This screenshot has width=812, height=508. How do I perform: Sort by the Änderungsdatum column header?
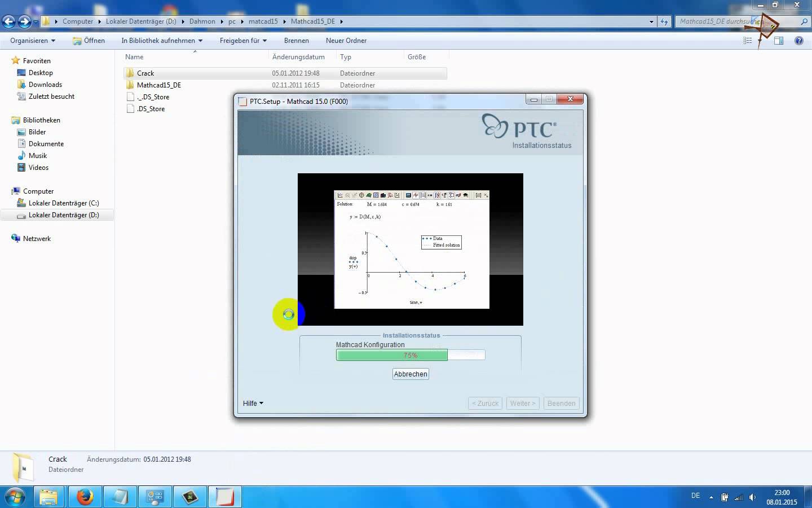coord(298,57)
